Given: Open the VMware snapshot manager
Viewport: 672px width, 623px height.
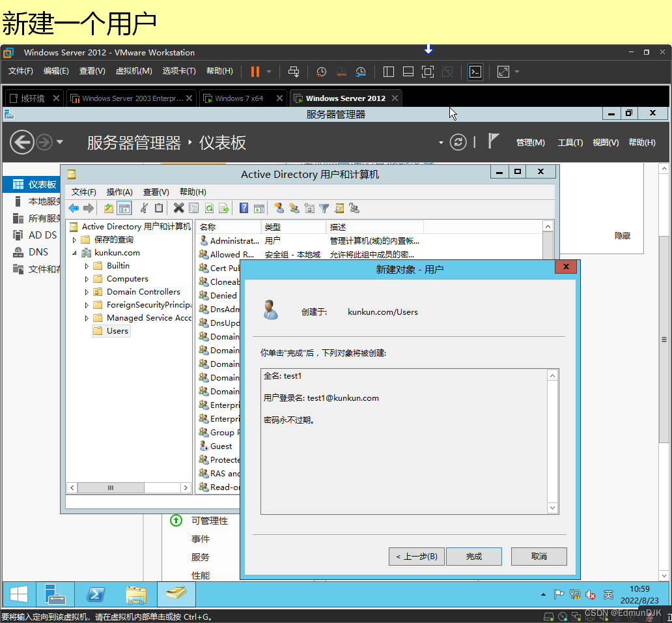Looking at the screenshot, I should [361, 72].
